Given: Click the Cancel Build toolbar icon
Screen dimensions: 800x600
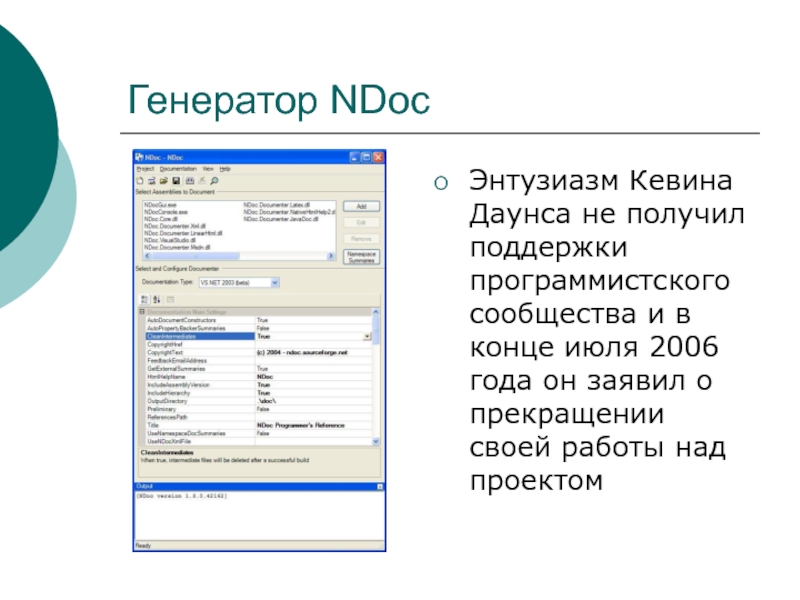Looking at the screenshot, I should (202, 181).
